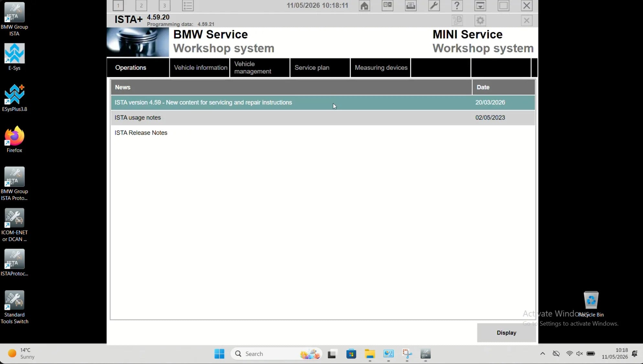Click the 20/03/2026 date cell

click(490, 102)
